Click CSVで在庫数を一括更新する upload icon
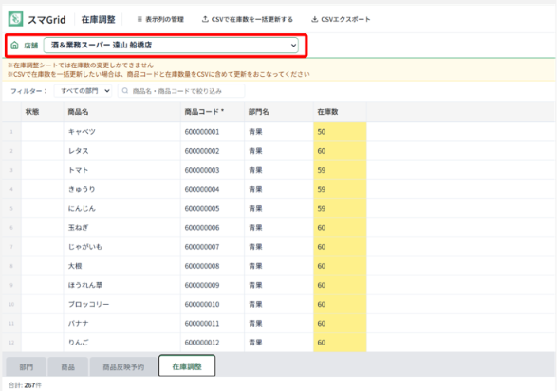Viewport: 557px width, 392px height. (205, 19)
